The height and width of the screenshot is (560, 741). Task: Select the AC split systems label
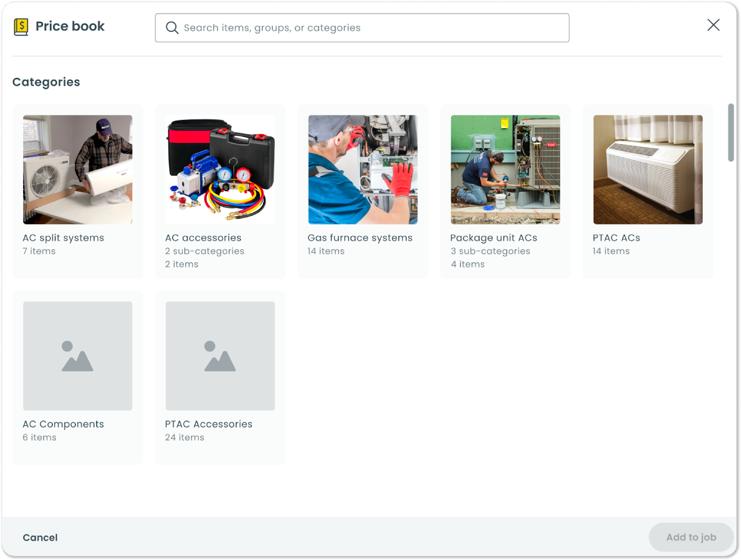click(63, 238)
